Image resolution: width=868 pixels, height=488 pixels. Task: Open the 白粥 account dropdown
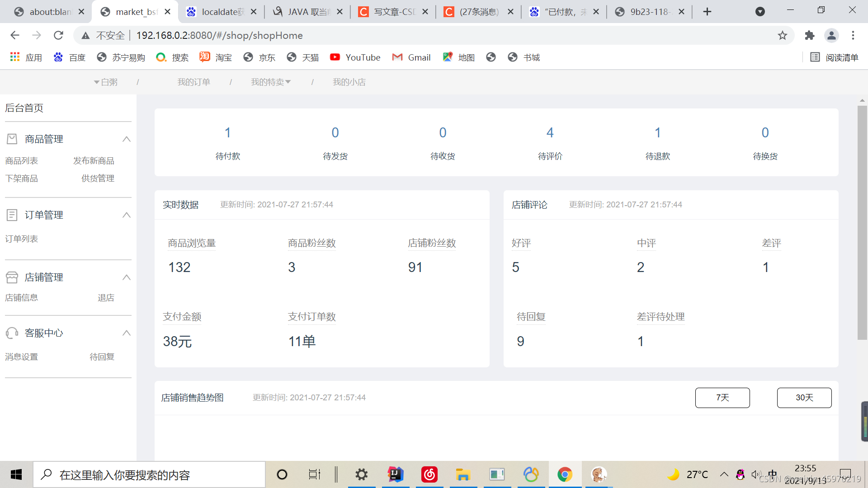pyautogui.click(x=105, y=82)
